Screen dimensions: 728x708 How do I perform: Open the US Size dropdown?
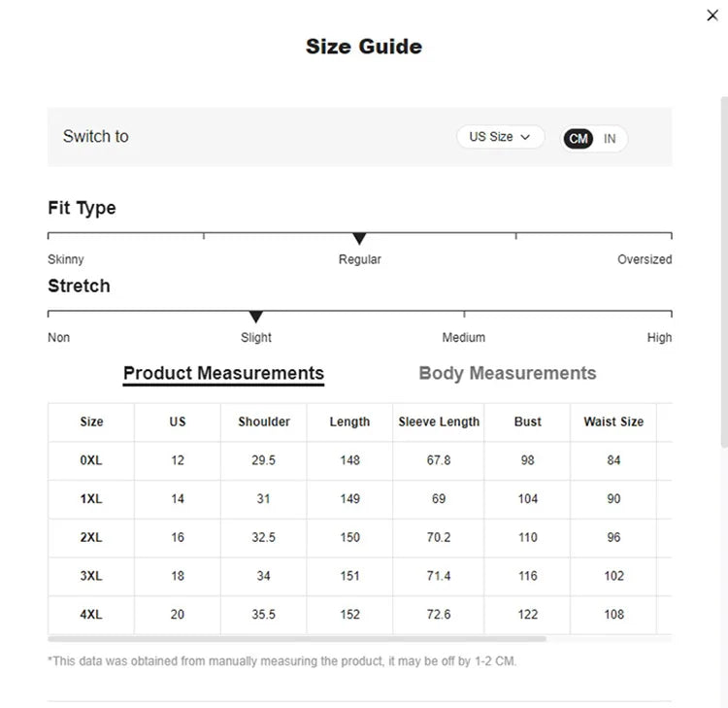point(500,137)
